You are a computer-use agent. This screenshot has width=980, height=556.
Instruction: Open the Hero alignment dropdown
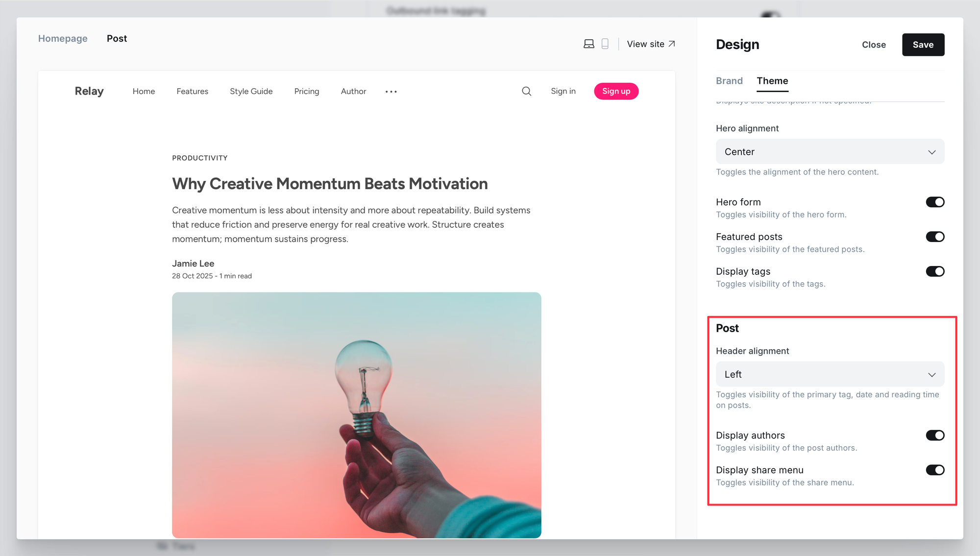(x=830, y=152)
